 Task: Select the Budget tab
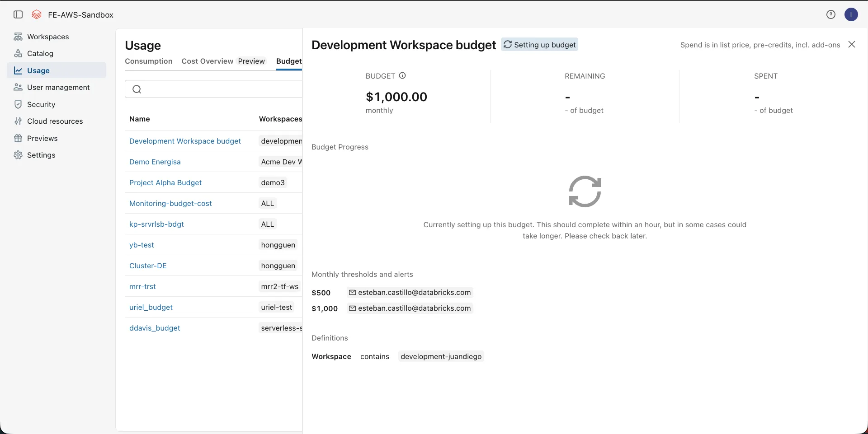289,61
